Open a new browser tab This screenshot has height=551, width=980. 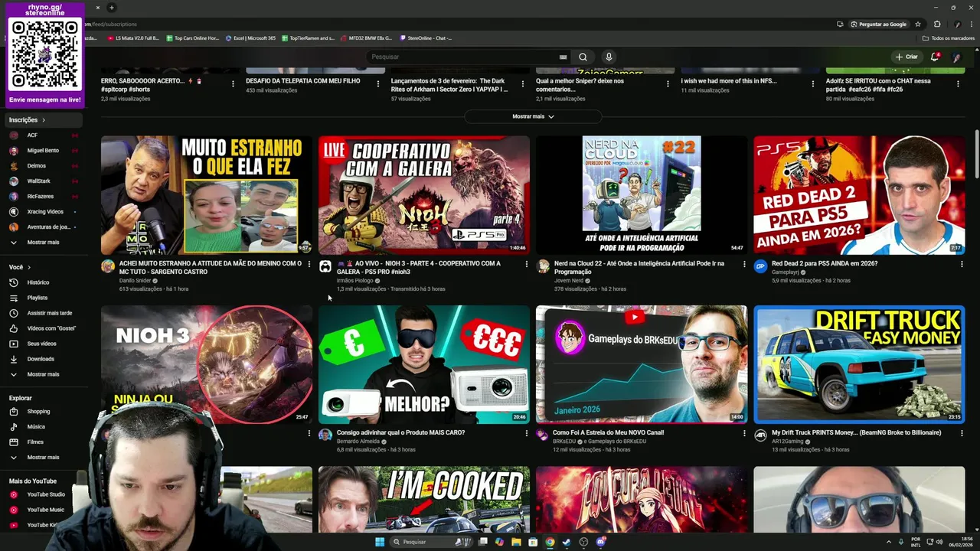111,8
